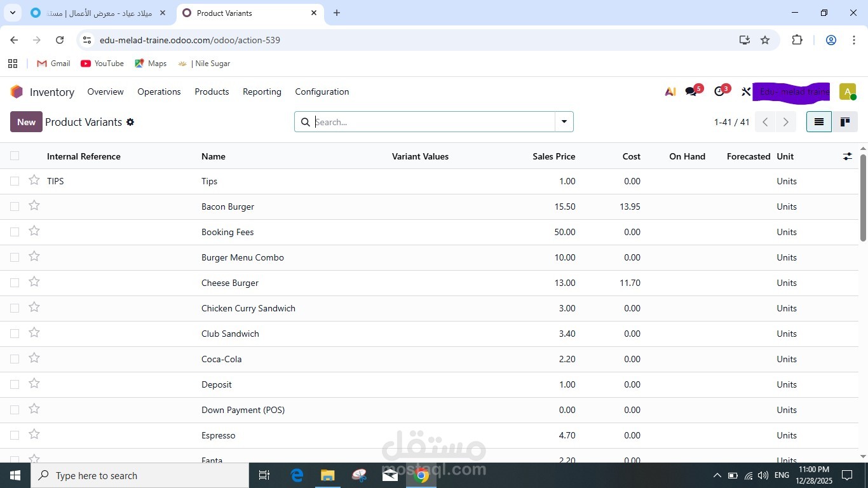The height and width of the screenshot is (488, 868).
Task: Open File Explorer from taskbar
Action: pyautogui.click(x=327, y=475)
